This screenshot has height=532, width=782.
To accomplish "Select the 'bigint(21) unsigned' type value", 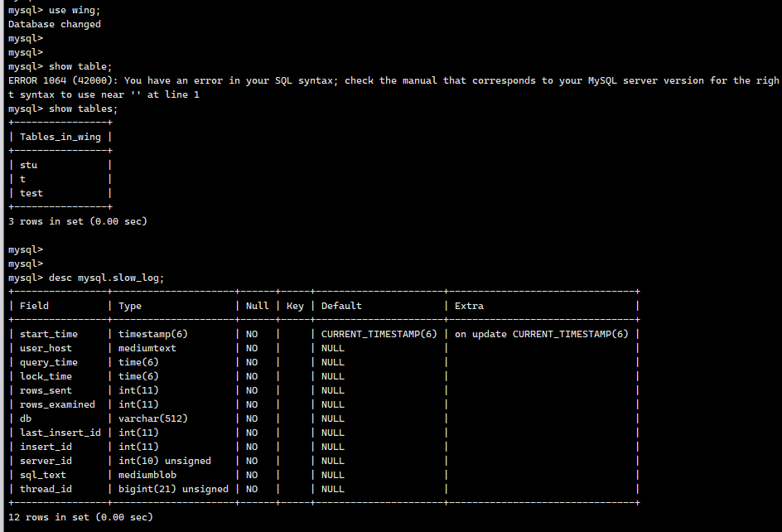I will click(x=174, y=489).
